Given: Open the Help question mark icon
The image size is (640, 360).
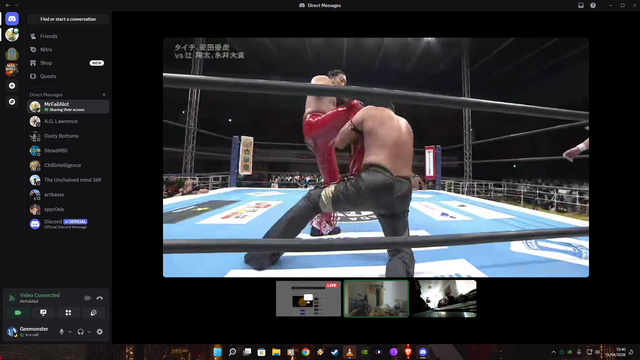Looking at the screenshot, I should click(593, 5).
